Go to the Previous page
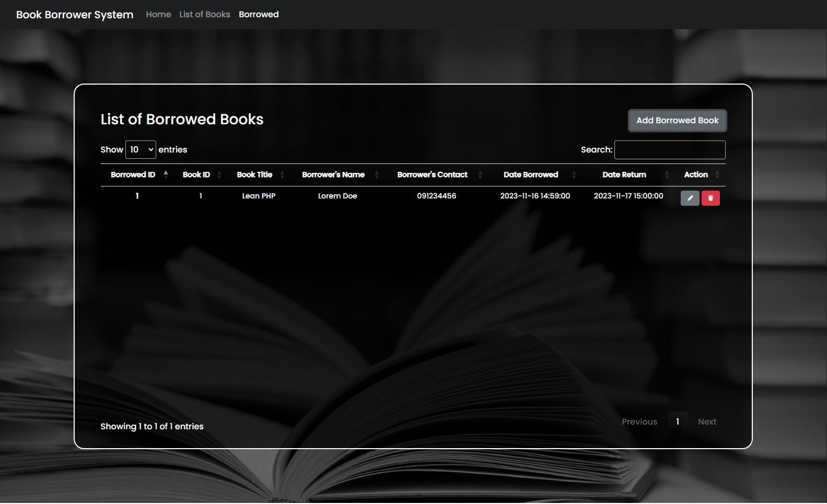This screenshot has width=827, height=504. pyautogui.click(x=639, y=422)
